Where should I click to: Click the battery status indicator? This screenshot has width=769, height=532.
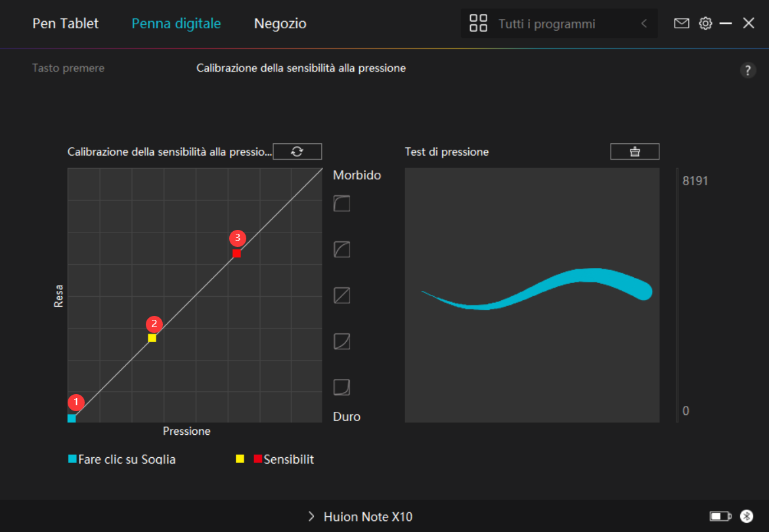(720, 516)
